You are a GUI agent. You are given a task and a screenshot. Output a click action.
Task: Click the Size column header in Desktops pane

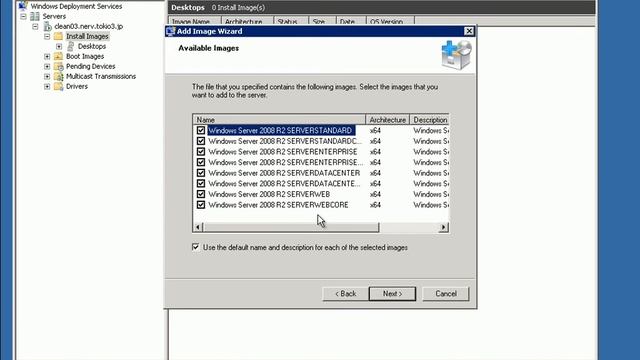(x=322, y=22)
